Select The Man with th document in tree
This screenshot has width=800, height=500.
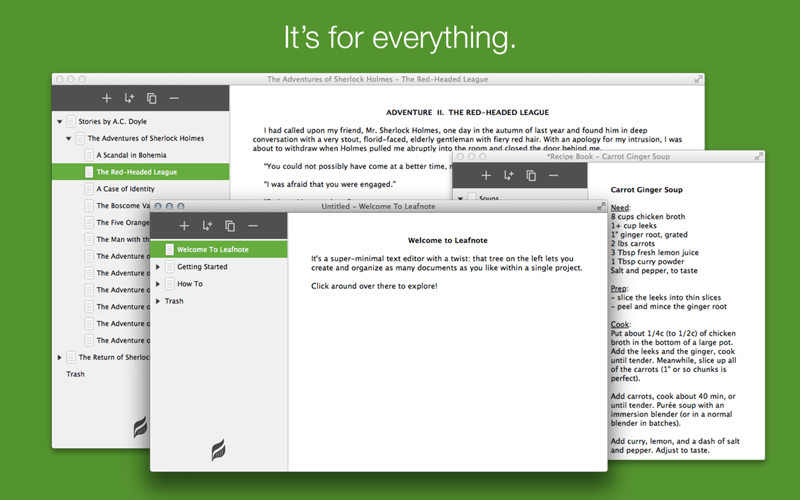tap(123, 239)
